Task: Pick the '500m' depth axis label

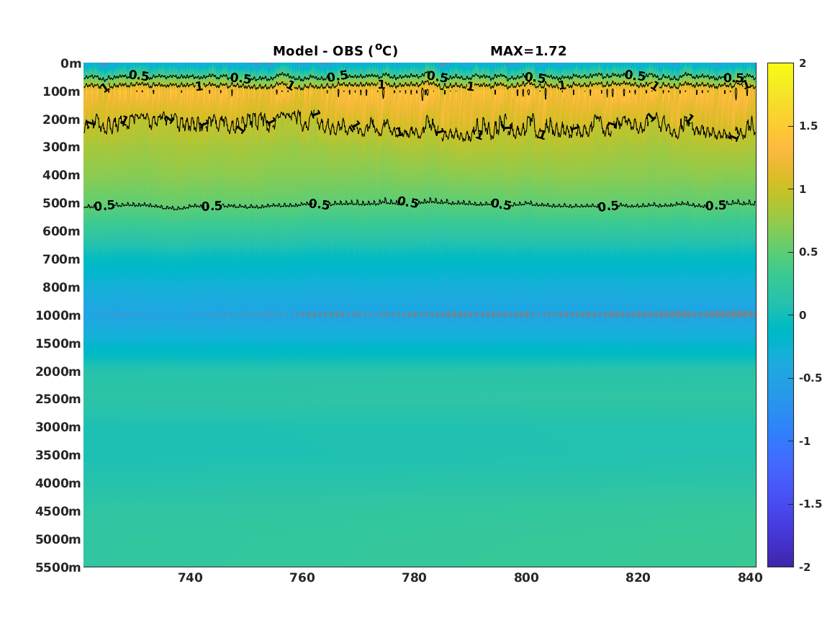Action: (x=62, y=204)
